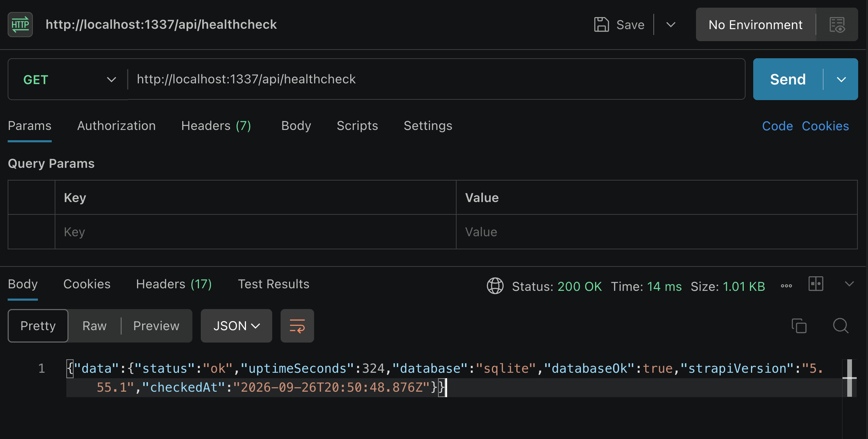This screenshot has height=439, width=868.
Task: Click the network globe icon near Status
Action: coord(495,286)
